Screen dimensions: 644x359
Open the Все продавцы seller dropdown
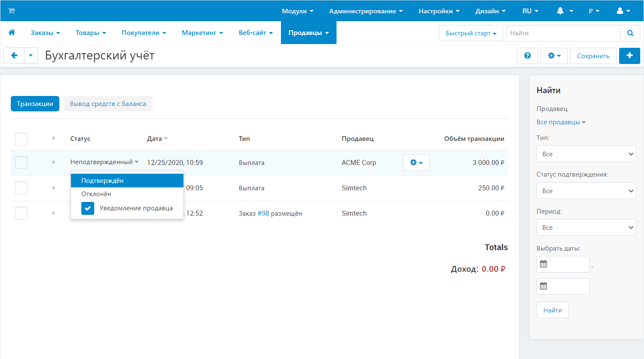click(561, 122)
